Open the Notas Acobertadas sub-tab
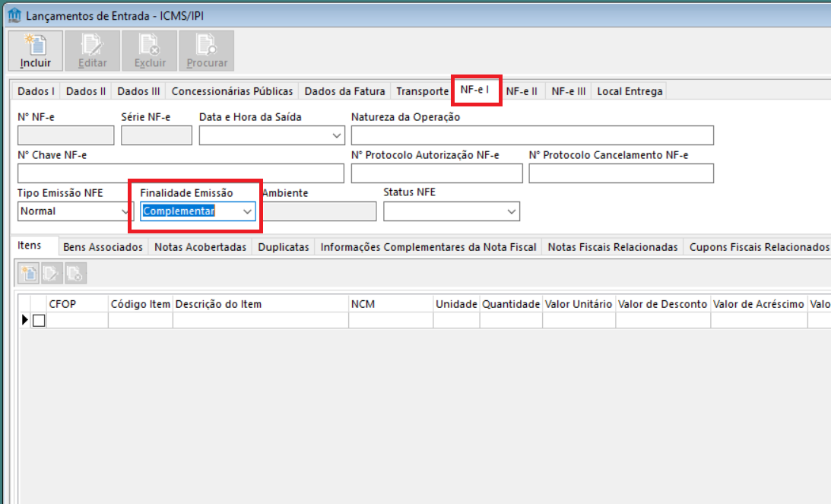Image resolution: width=831 pixels, height=504 pixels. click(200, 247)
